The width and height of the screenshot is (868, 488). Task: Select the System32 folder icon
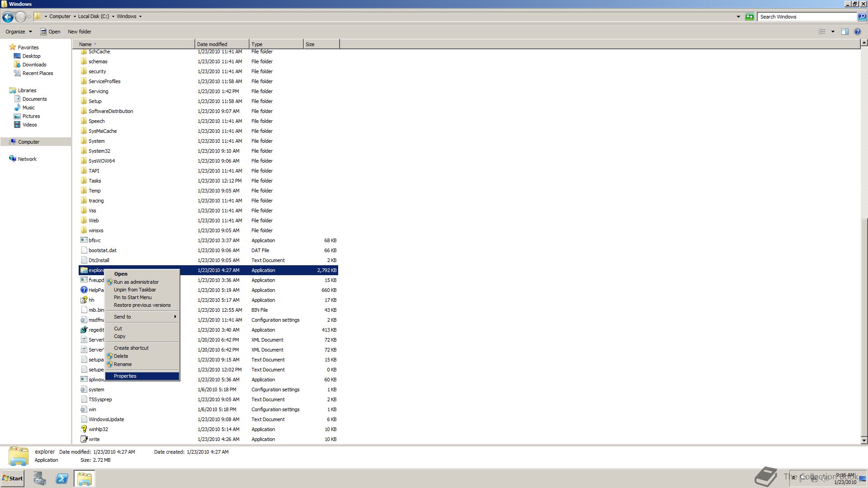[84, 151]
